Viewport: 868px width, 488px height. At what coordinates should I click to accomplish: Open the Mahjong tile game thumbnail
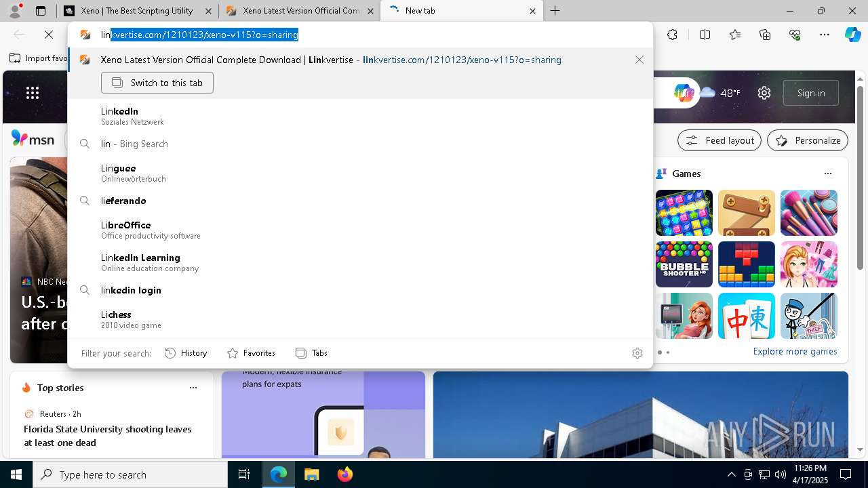747,316
